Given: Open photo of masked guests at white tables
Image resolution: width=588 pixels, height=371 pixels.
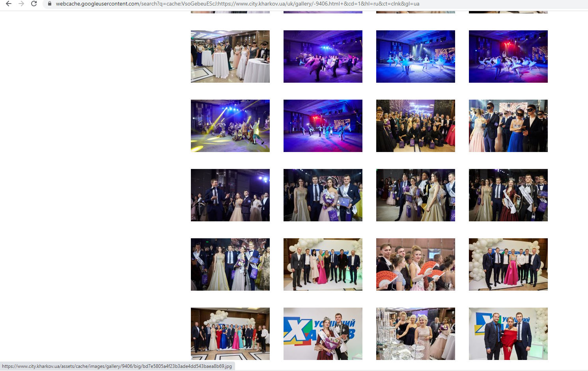Looking at the screenshot, I should click(x=230, y=56).
